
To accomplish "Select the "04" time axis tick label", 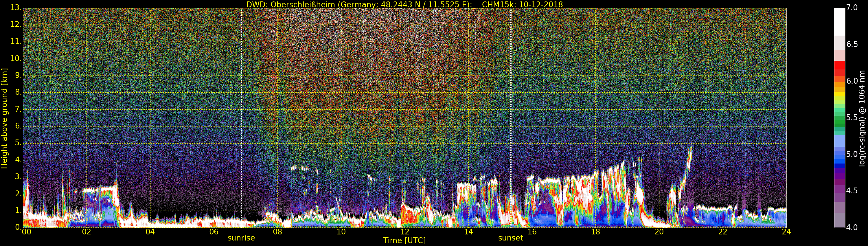I will 150,232.
